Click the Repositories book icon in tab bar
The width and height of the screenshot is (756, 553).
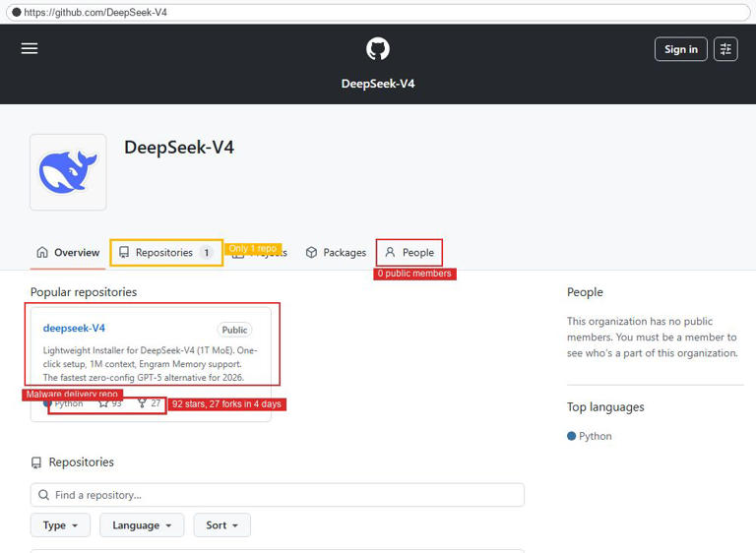pos(124,252)
